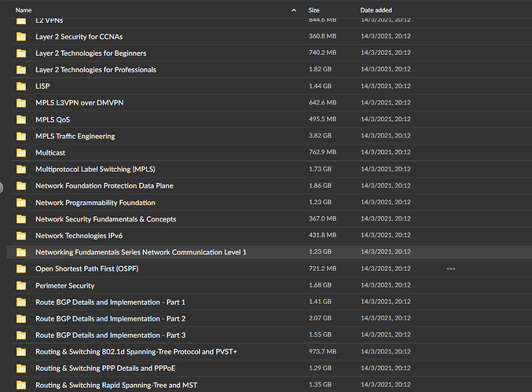Image resolution: width=532 pixels, height=392 pixels.
Task: Select 'Route BGP Details and Implementation - Part 2'
Action: click(x=111, y=319)
